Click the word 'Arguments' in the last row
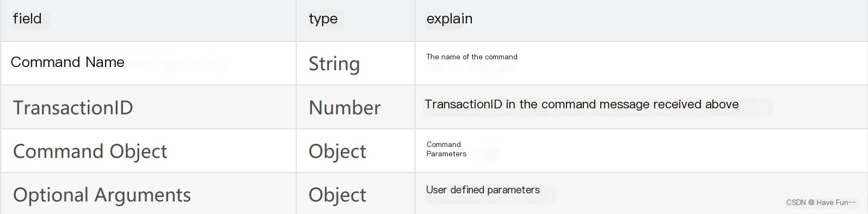This screenshot has width=868, height=214. coord(143,195)
